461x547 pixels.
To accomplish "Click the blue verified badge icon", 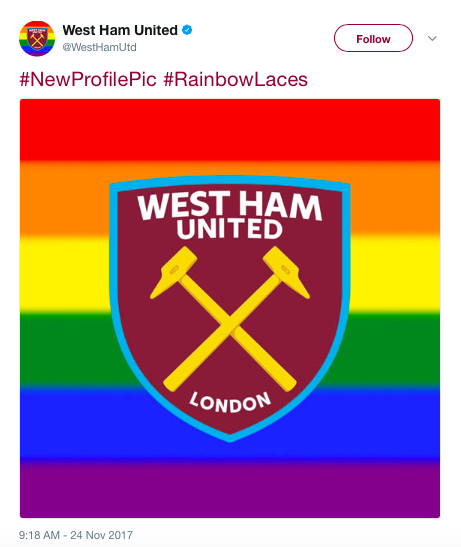I will [187, 30].
